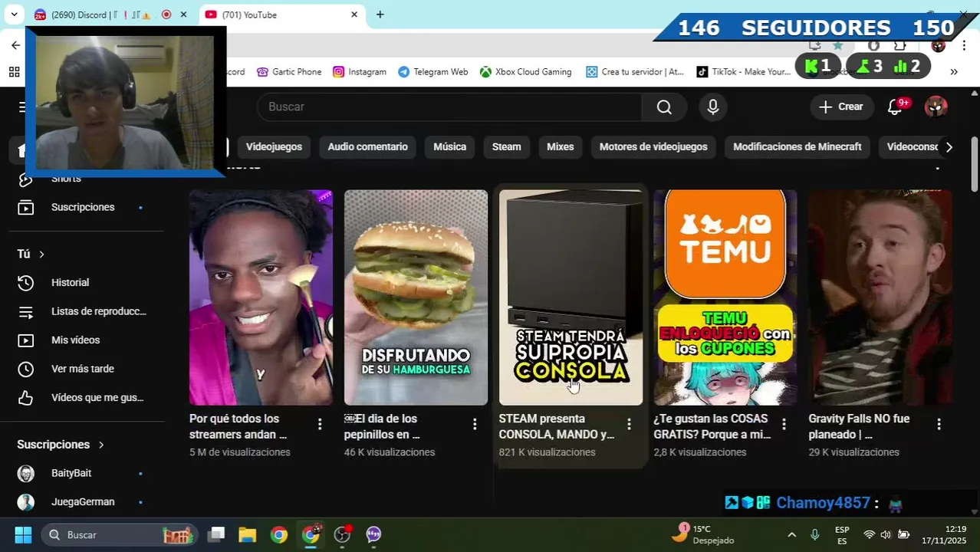
Task: Open weather widget 15°C Despejado
Action: pyautogui.click(x=703, y=535)
